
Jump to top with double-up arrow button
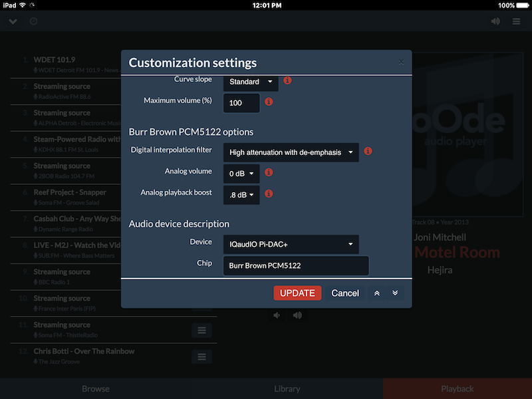click(376, 293)
